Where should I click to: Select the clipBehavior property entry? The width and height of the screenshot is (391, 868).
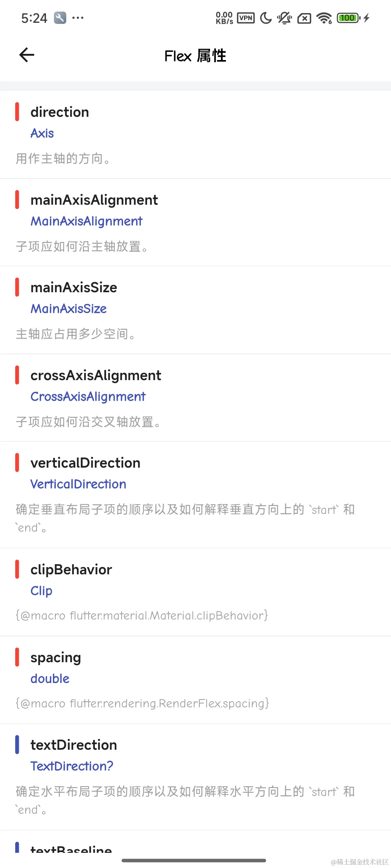coord(195,592)
